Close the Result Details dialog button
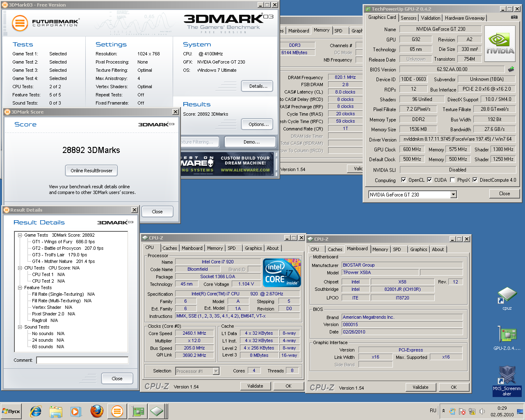This screenshot has height=420, width=525. pyautogui.click(x=117, y=379)
